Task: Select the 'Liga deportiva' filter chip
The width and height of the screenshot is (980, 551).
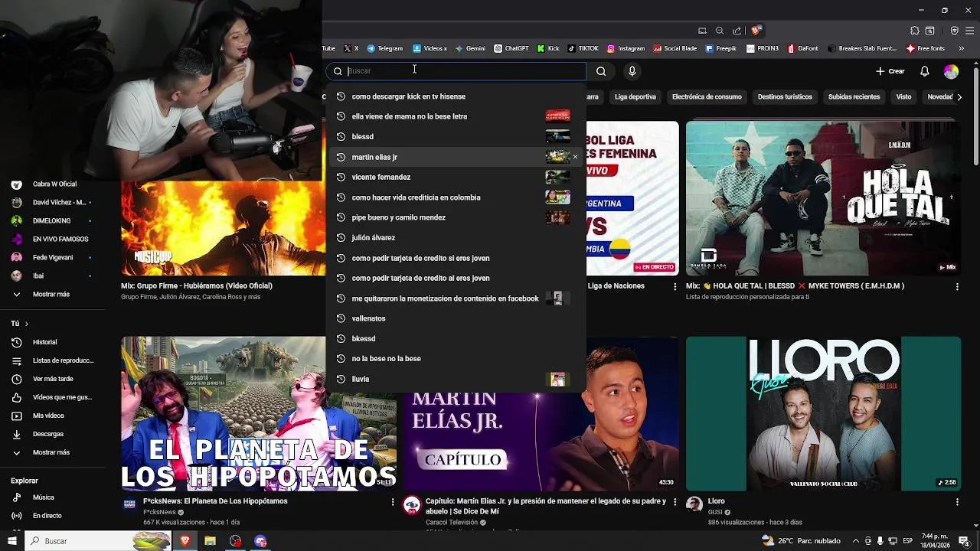Action: point(635,97)
